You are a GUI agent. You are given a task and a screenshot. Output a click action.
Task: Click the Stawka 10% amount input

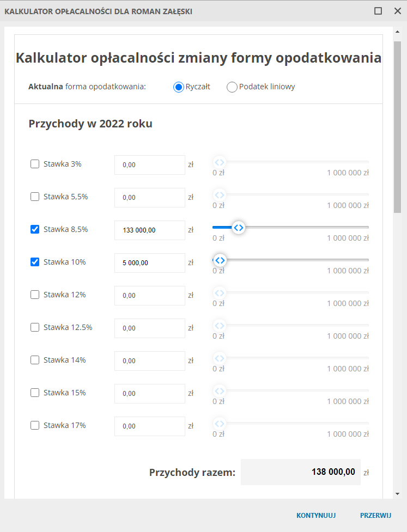click(150, 263)
